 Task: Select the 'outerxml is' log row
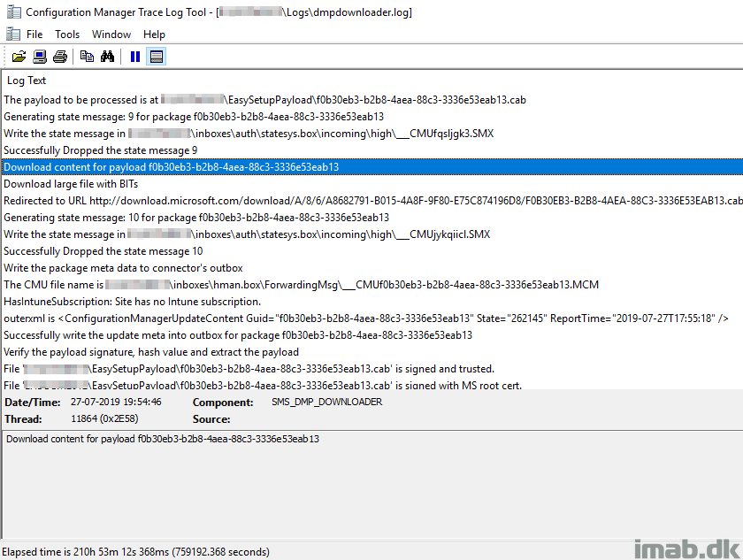[372, 318]
